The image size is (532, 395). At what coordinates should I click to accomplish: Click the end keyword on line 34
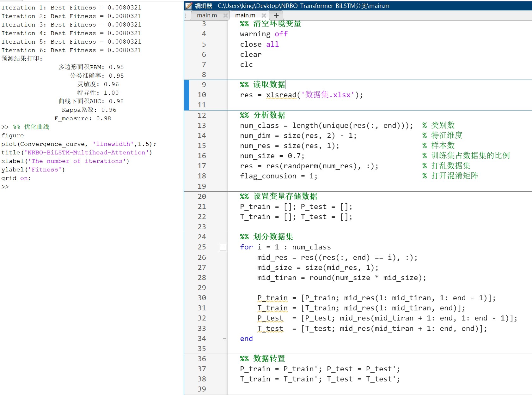click(246, 338)
